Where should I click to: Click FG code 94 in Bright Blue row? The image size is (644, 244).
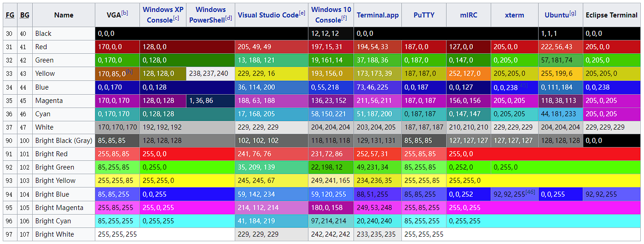(10, 194)
